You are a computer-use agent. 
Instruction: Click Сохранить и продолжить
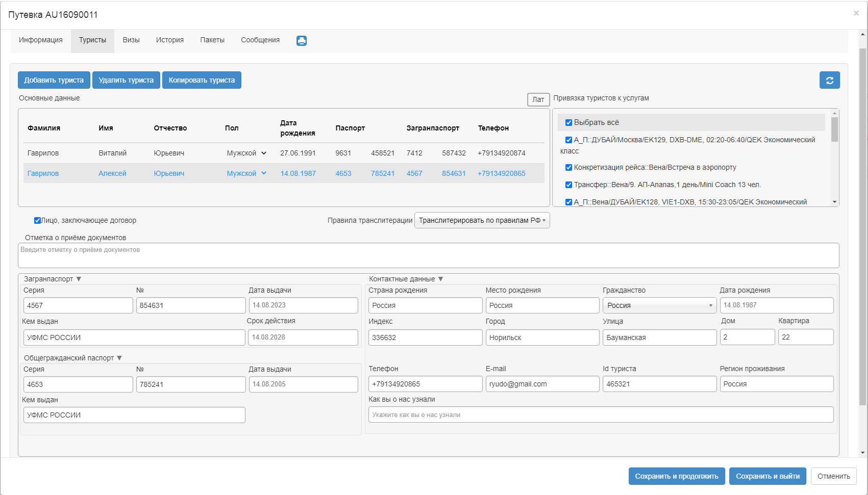[677, 476]
